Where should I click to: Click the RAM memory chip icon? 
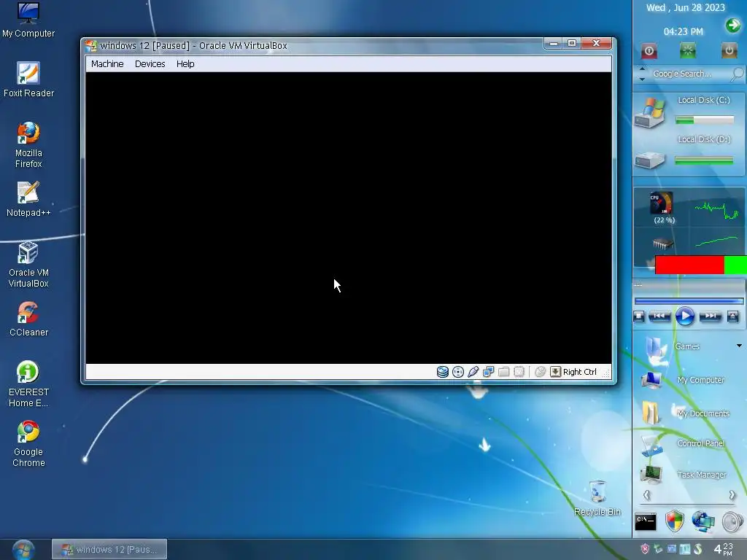tap(662, 244)
